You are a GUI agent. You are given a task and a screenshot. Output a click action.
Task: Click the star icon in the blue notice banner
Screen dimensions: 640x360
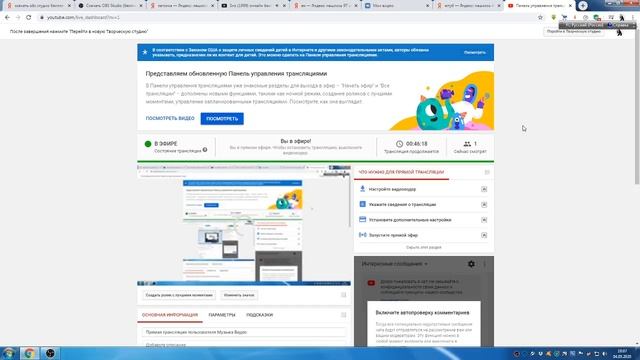144,52
